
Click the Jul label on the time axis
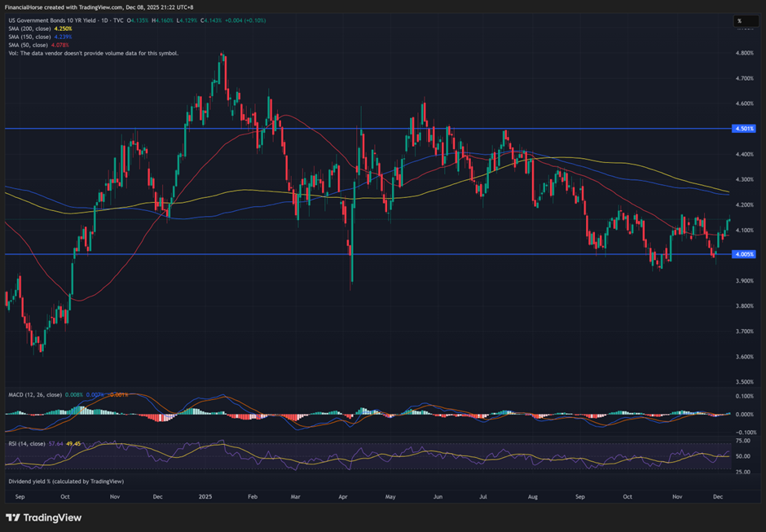tap(484, 495)
